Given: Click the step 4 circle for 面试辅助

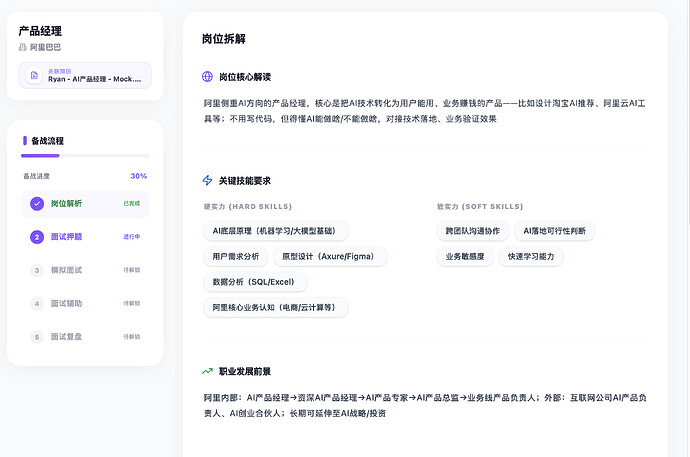Looking at the screenshot, I should tap(37, 303).
